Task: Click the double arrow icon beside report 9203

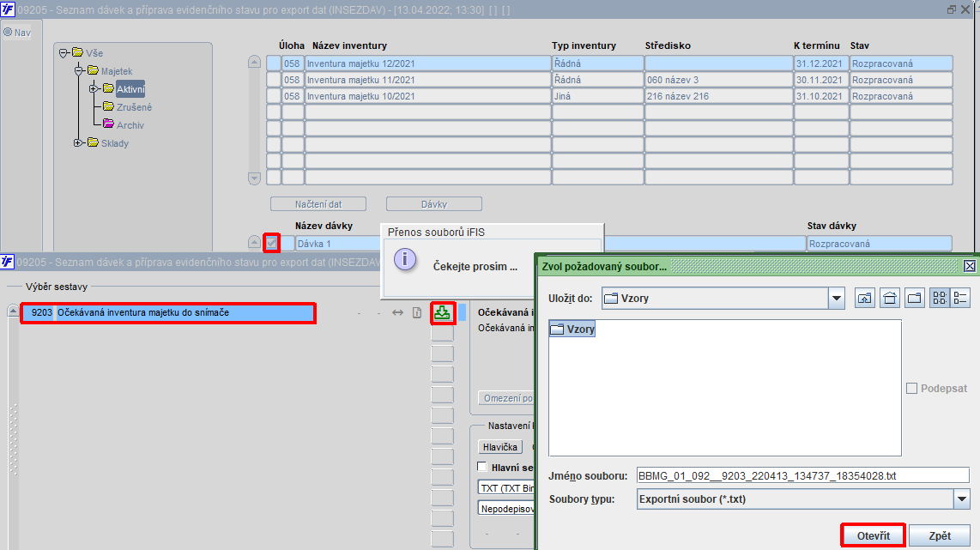Action: click(x=397, y=312)
